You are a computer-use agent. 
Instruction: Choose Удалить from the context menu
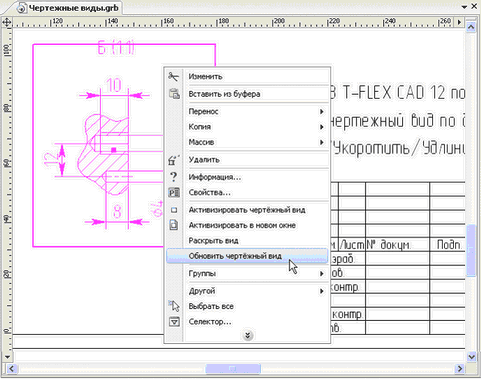(248, 160)
